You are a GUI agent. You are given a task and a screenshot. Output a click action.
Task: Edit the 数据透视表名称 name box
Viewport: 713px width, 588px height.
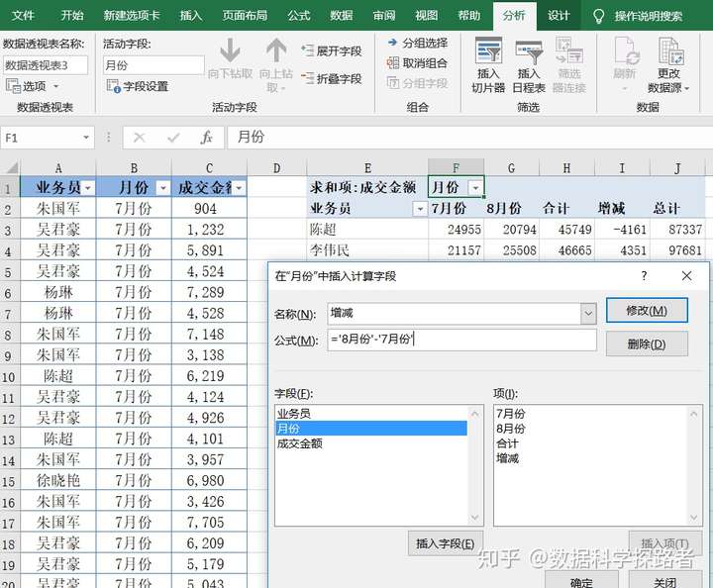click(45, 65)
